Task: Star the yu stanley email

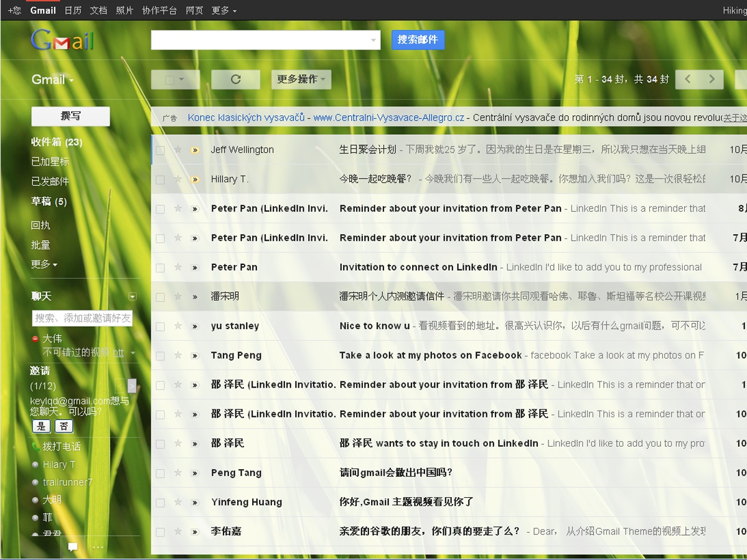Action: click(x=178, y=326)
